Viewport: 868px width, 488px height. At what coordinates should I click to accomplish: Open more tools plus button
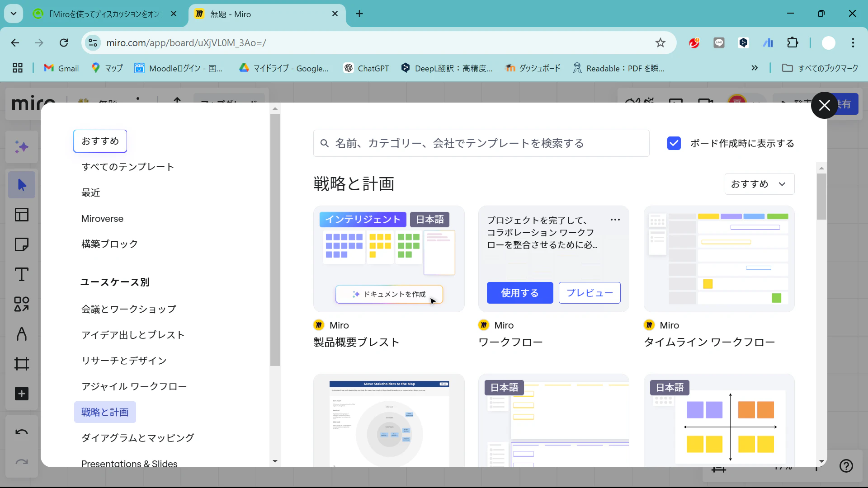pos(22,394)
